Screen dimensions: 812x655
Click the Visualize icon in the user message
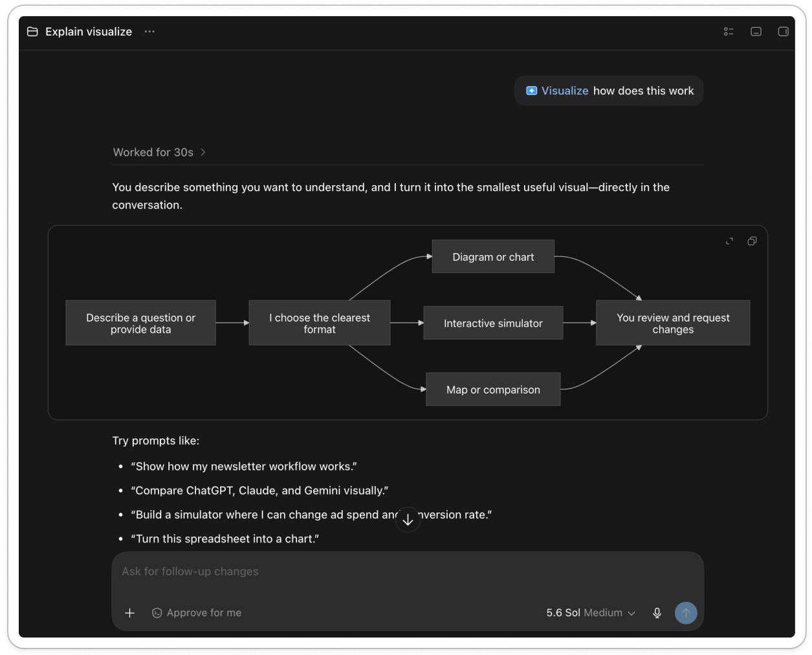532,91
